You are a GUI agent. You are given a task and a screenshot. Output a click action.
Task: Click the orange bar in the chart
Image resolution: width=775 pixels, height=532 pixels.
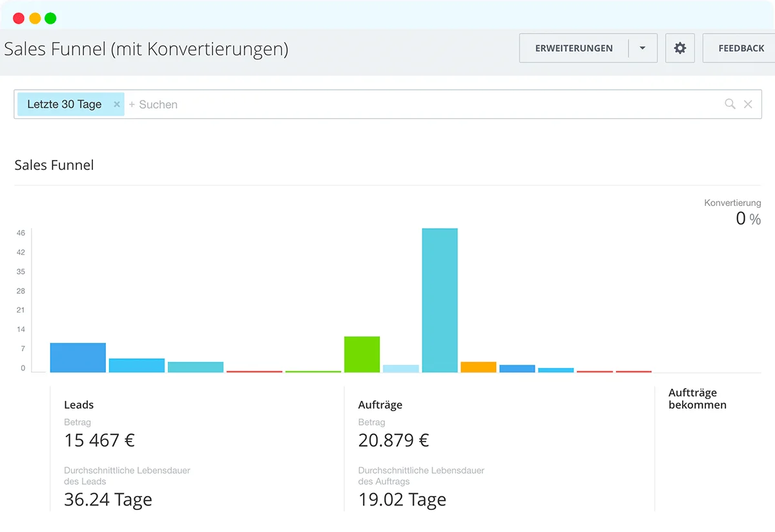[x=479, y=367]
